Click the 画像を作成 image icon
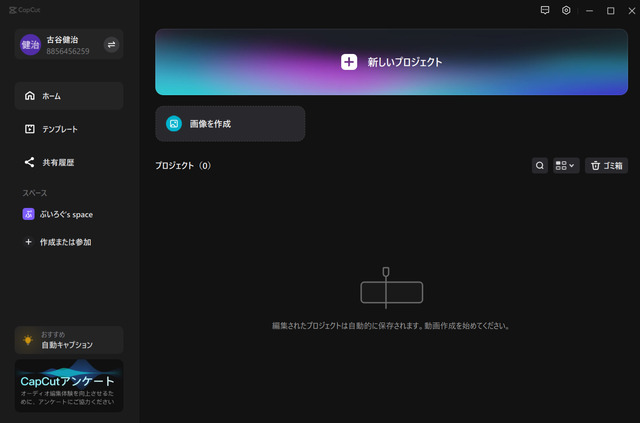This screenshot has width=640, height=423. (174, 124)
